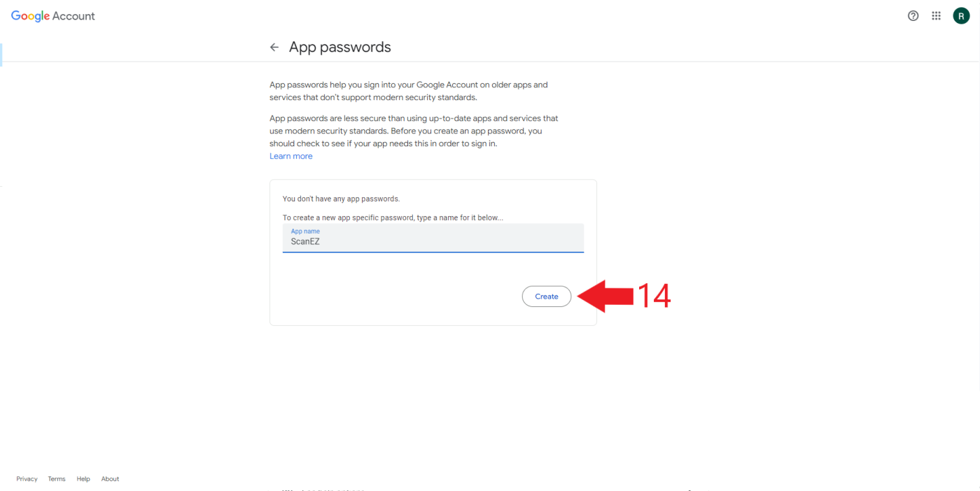The width and height of the screenshot is (980, 491).
Task: Click the Google Account logo
Action: tap(53, 16)
